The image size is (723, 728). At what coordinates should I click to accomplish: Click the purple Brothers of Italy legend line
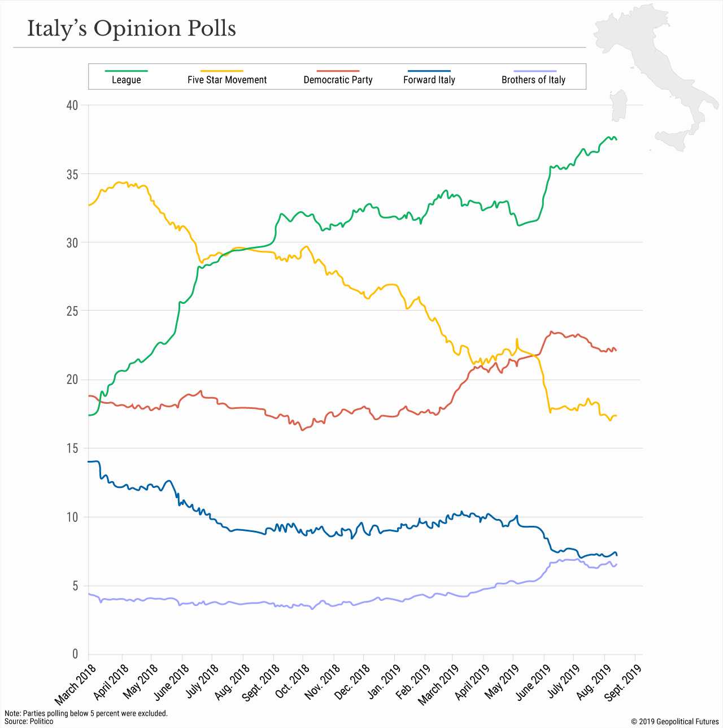(532, 71)
